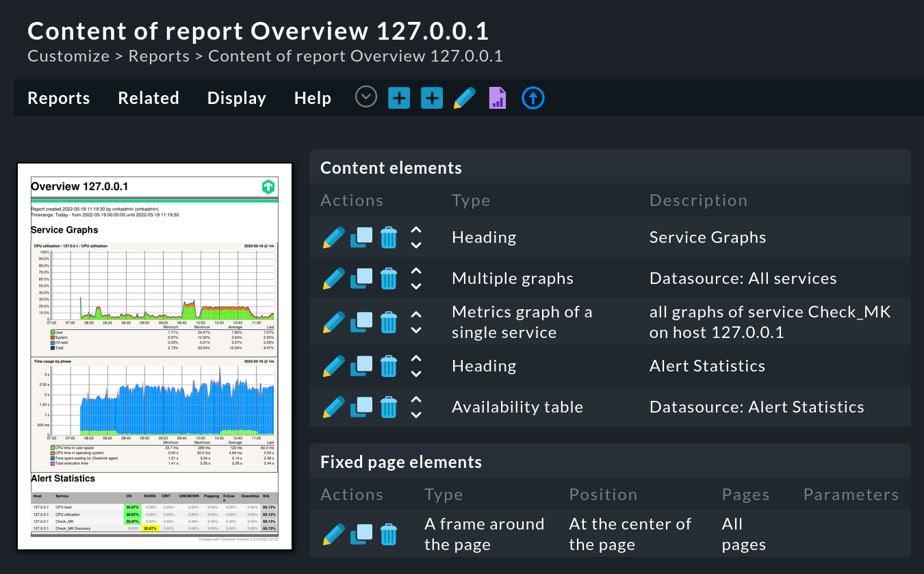Edit the Service Graphs heading element
924x574 pixels.
333,237
